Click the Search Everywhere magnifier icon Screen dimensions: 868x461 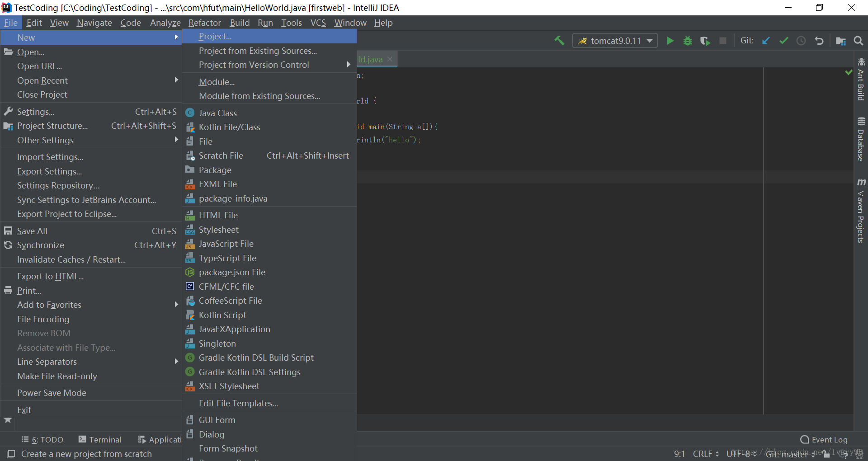pyautogui.click(x=858, y=41)
